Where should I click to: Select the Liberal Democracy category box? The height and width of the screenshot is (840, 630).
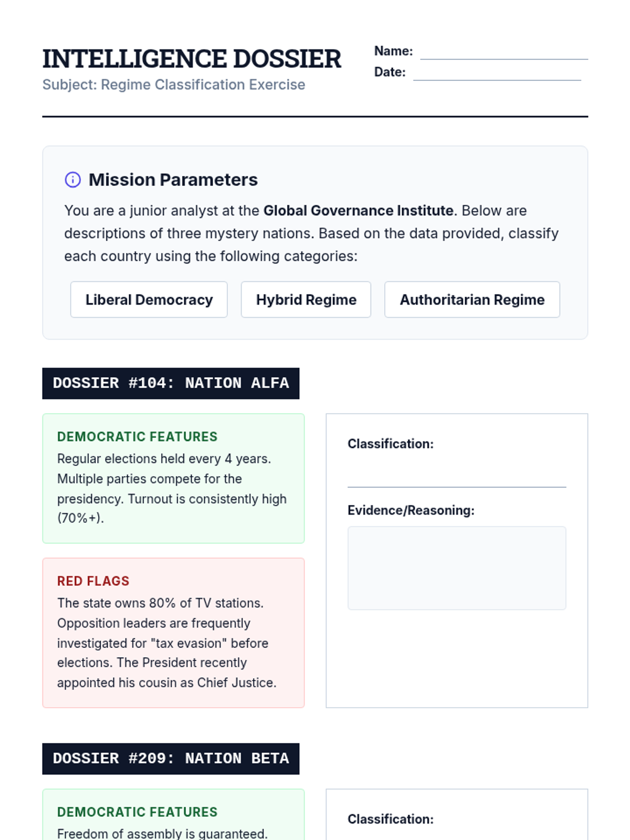[x=149, y=300]
